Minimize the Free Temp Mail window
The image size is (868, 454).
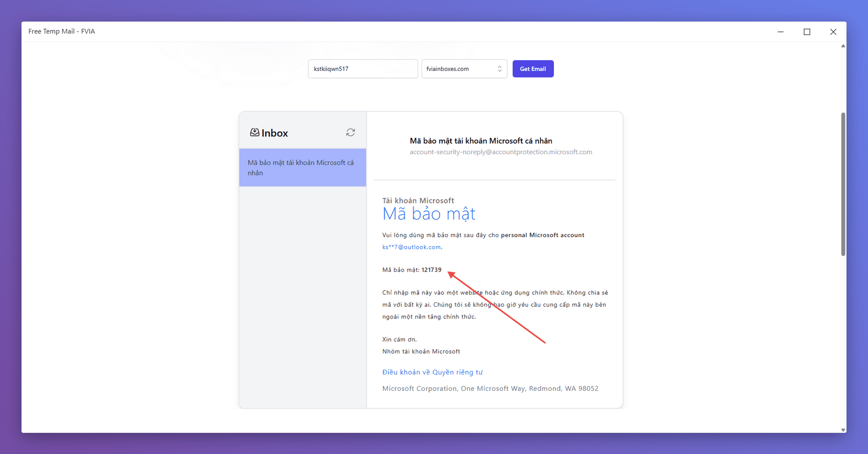click(x=780, y=32)
